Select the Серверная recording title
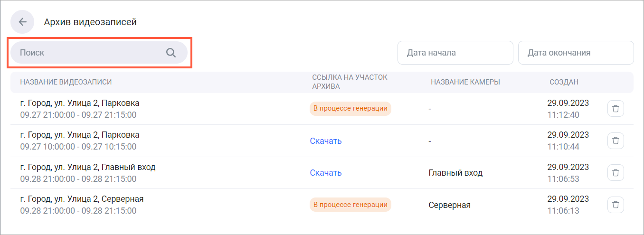644x235 pixels. click(82, 199)
